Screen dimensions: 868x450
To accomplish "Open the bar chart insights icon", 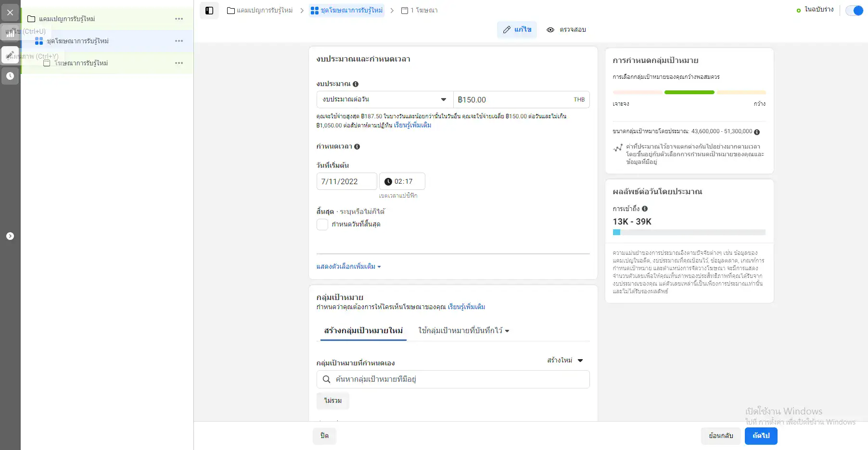I will coord(10,33).
